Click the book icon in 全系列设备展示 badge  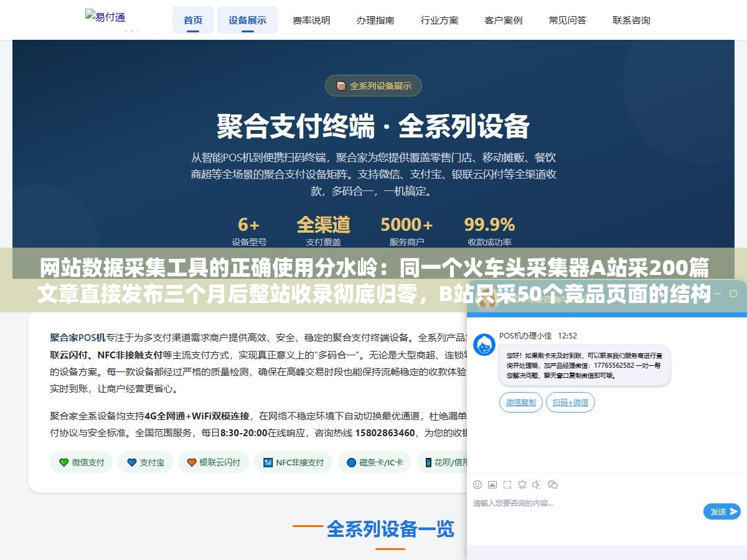(341, 86)
